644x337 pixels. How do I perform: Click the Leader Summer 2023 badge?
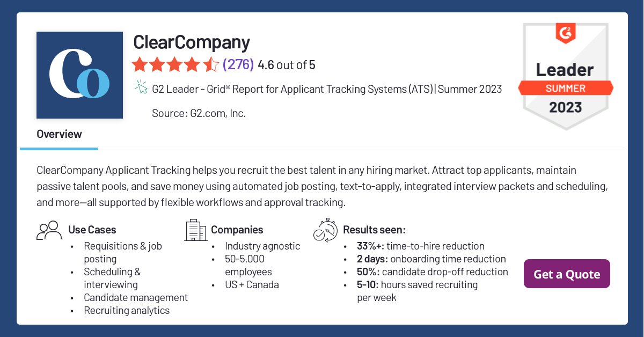pos(566,75)
